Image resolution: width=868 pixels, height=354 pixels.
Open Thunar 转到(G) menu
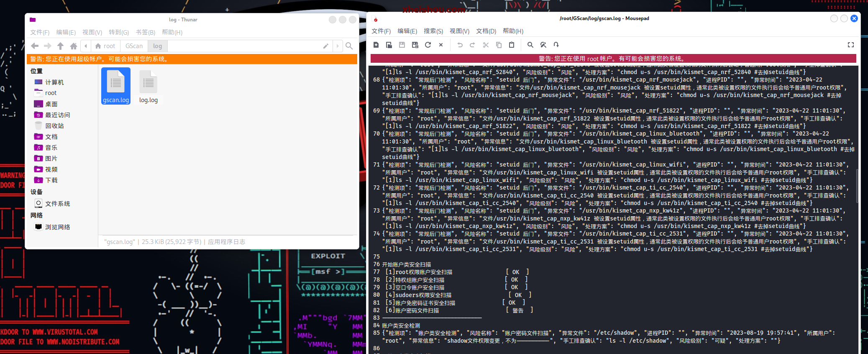tap(119, 32)
